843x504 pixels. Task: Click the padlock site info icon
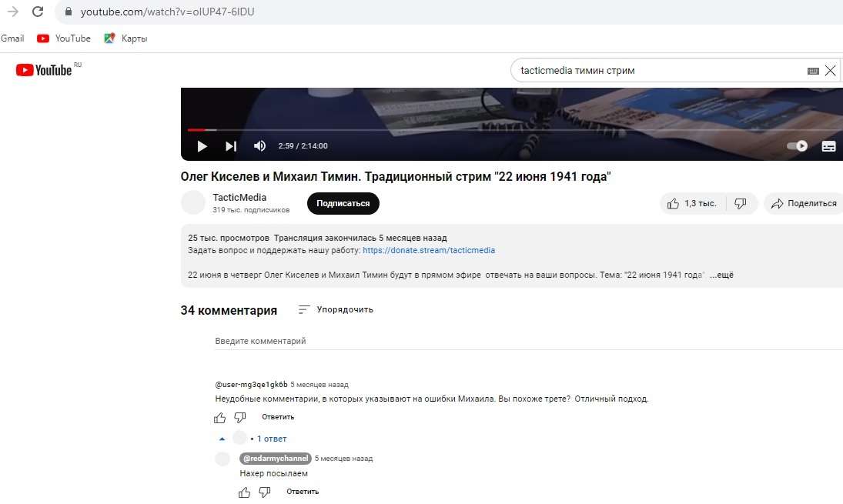point(69,12)
